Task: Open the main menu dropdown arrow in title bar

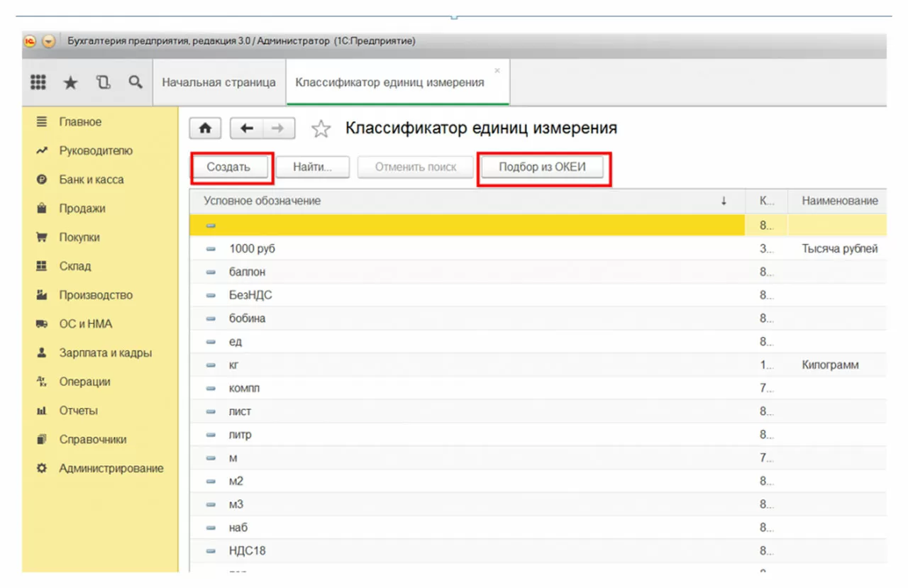Action: [x=49, y=41]
